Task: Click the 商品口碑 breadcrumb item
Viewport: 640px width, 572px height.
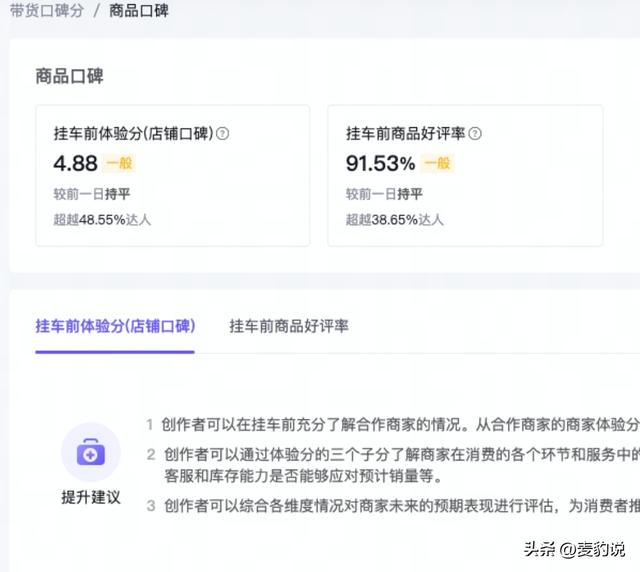Action: pos(139,11)
